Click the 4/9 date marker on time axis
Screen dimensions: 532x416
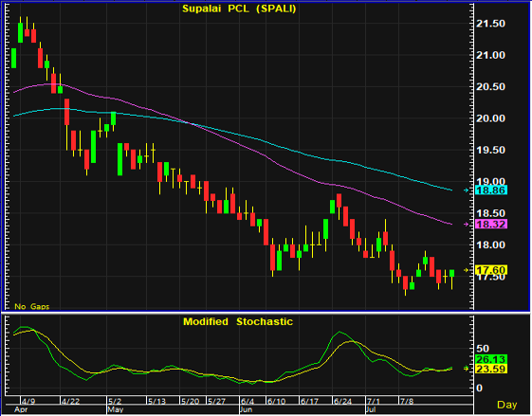click(x=28, y=402)
